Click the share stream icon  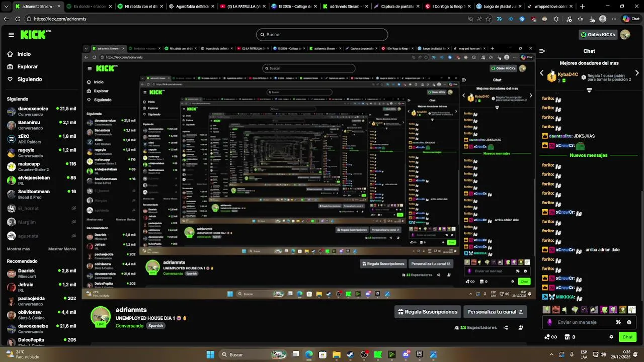506,328
